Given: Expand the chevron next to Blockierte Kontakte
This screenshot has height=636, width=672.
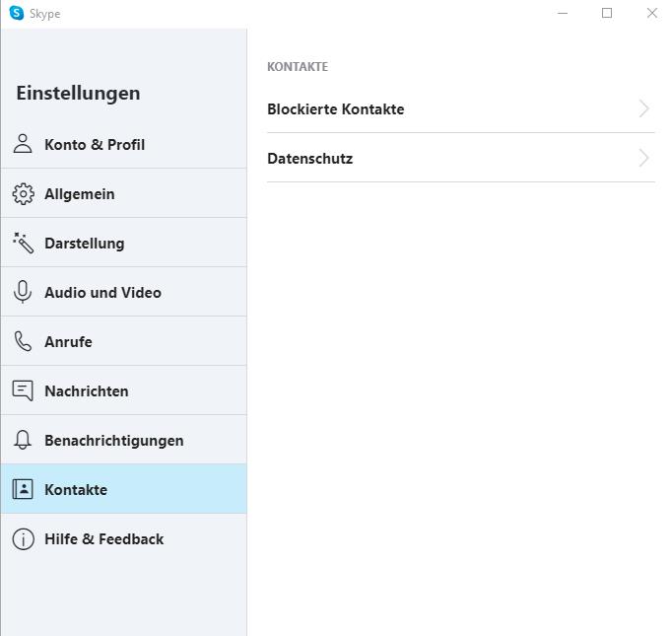Looking at the screenshot, I should coord(643,108).
